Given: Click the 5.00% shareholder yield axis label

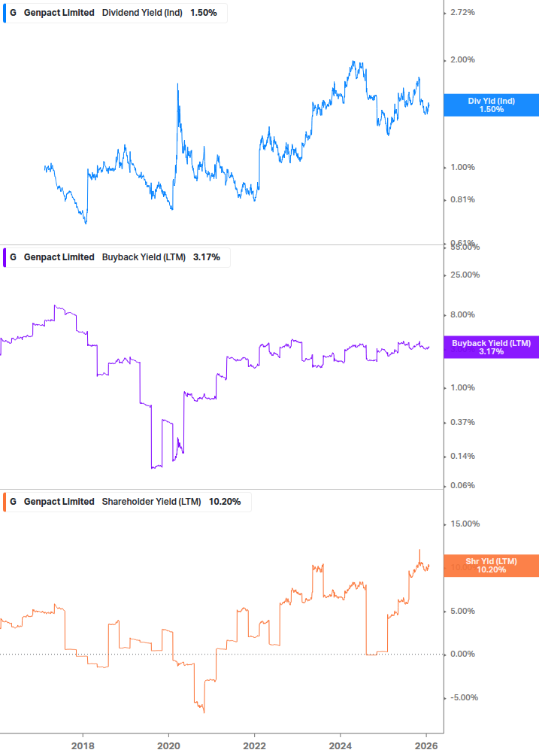Looking at the screenshot, I should coord(462,612).
